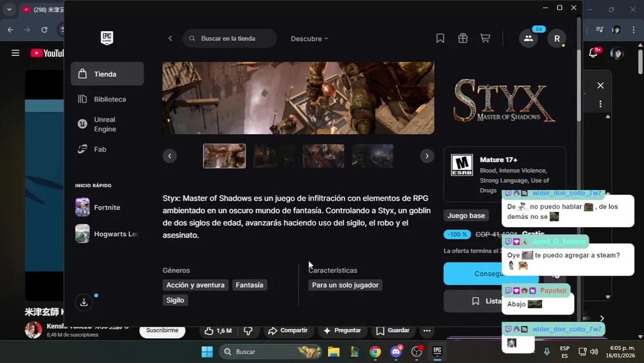The image size is (644, 363).
Task: Click the microphone icon in system tray
Action: pyautogui.click(x=547, y=352)
